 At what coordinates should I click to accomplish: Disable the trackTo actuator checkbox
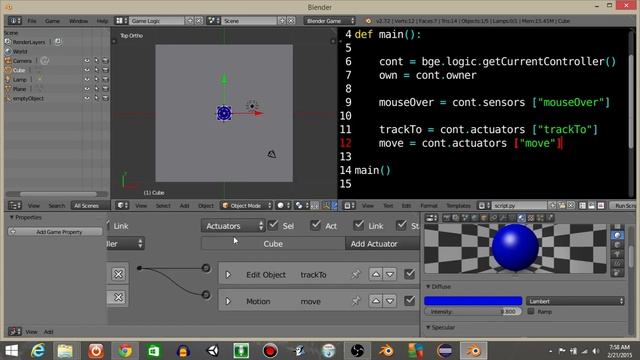point(409,274)
